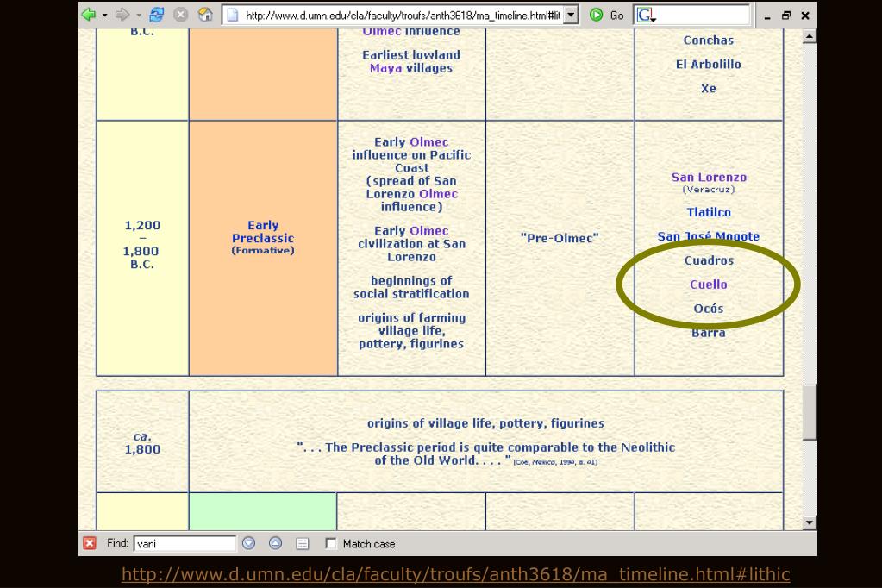Screen dimensions: 882x588
Task: Open the Maya link in lowland villages
Action: 385,68
